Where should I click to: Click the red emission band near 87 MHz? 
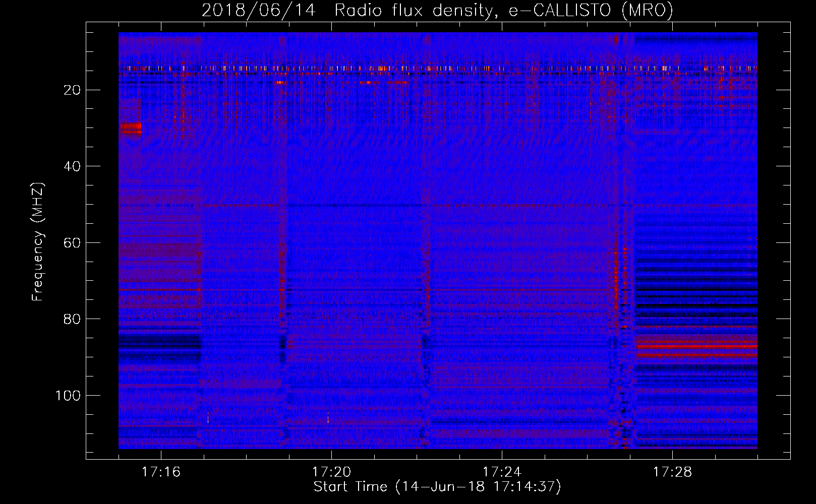point(696,346)
